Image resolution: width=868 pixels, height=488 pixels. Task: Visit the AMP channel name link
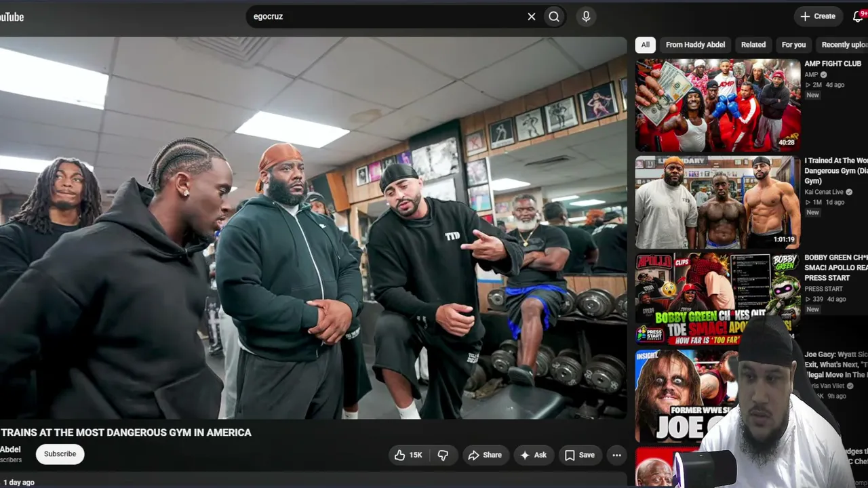(811, 75)
